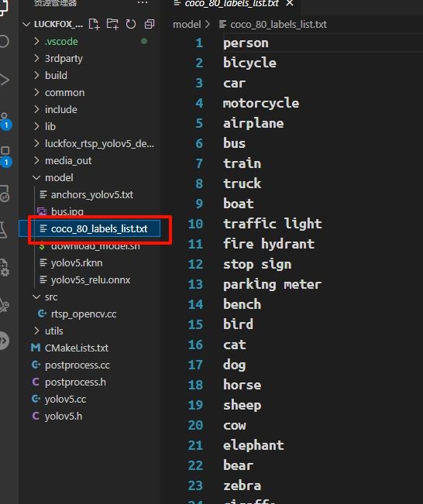Open the yolov5.rknn file
423x504 pixels.
pos(77,263)
